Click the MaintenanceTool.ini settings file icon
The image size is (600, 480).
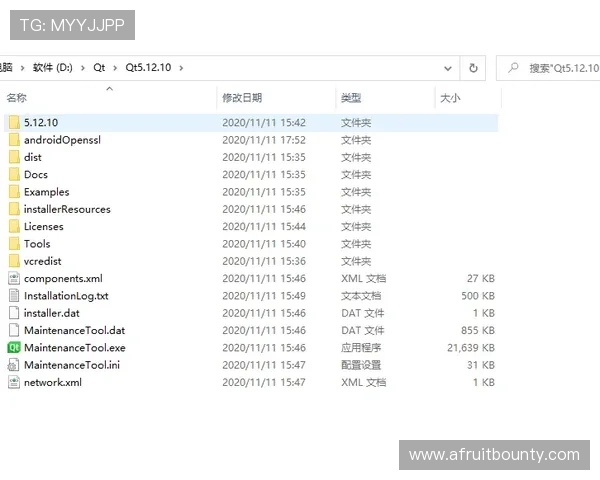(x=14, y=365)
